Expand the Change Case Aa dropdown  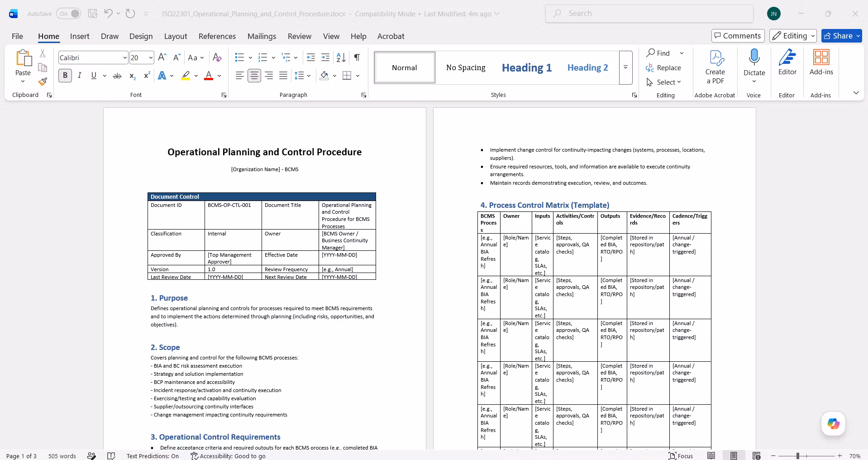click(x=196, y=57)
